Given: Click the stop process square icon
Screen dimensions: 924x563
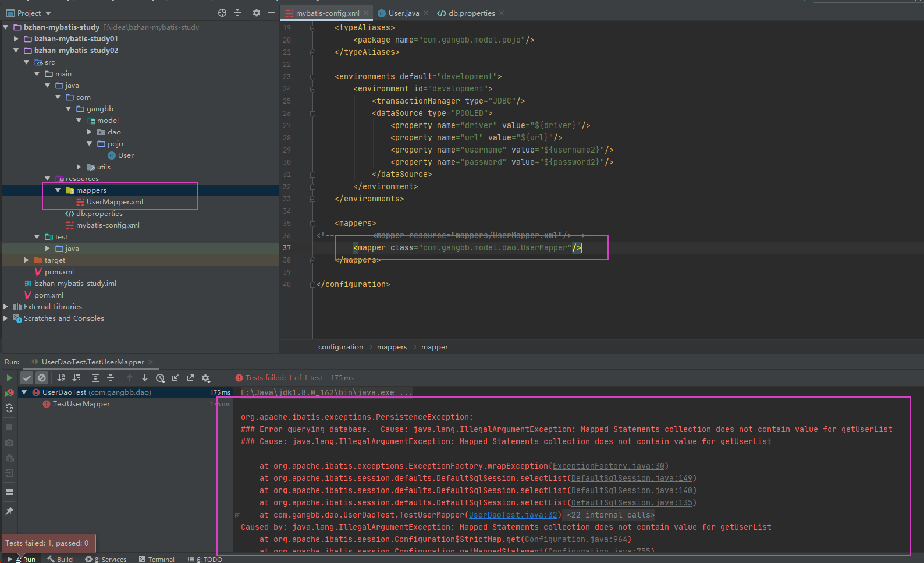Looking at the screenshot, I should coord(9,427).
